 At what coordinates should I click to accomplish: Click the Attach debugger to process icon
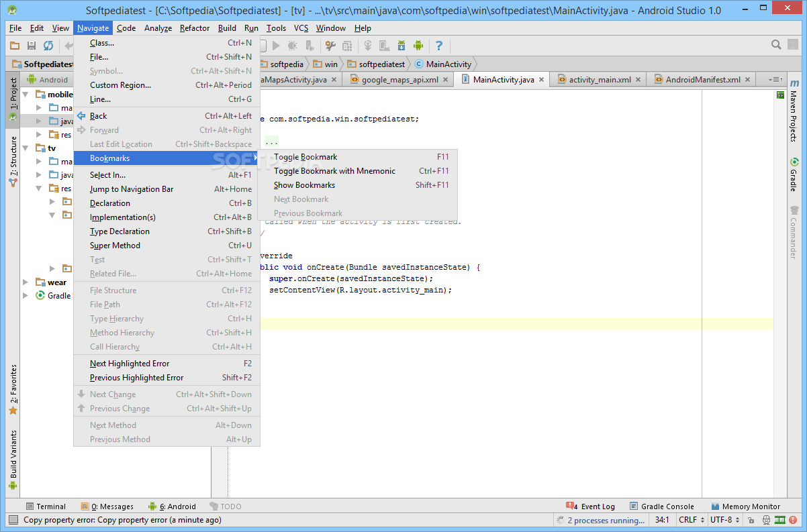point(310,46)
